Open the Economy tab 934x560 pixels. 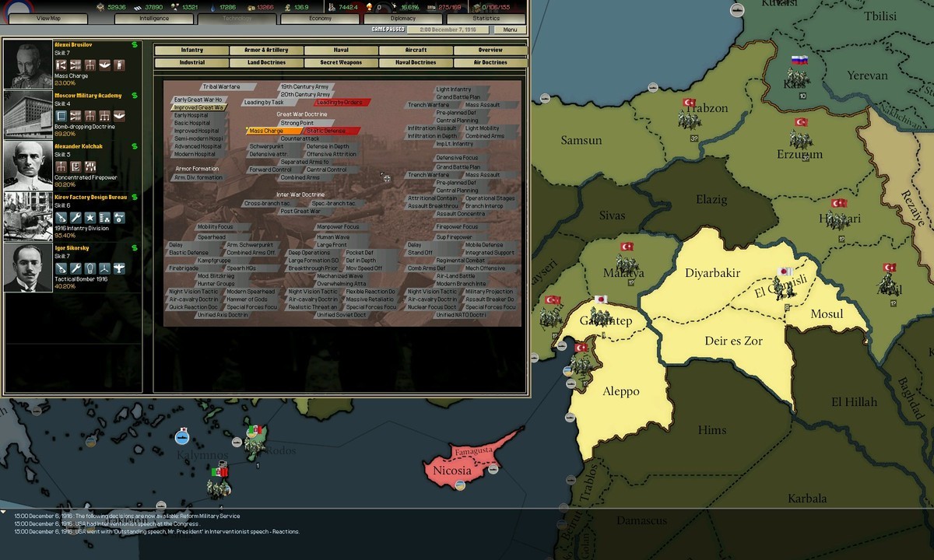319,18
